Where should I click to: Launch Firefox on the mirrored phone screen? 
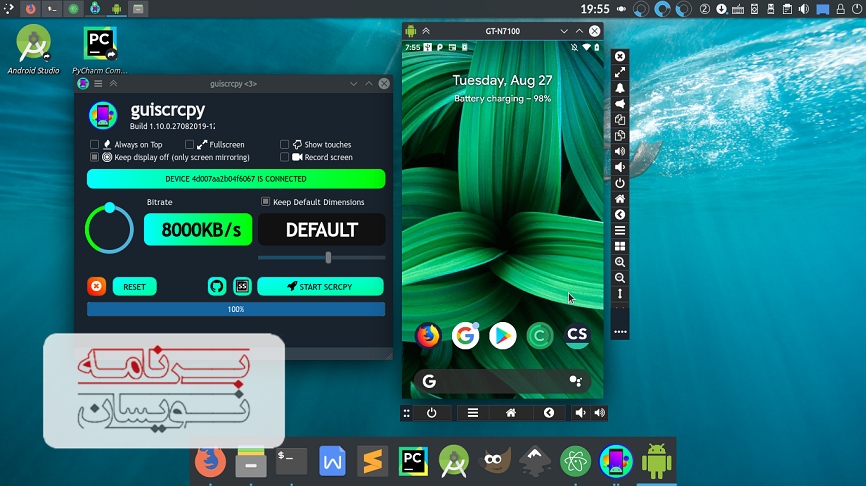(428, 335)
